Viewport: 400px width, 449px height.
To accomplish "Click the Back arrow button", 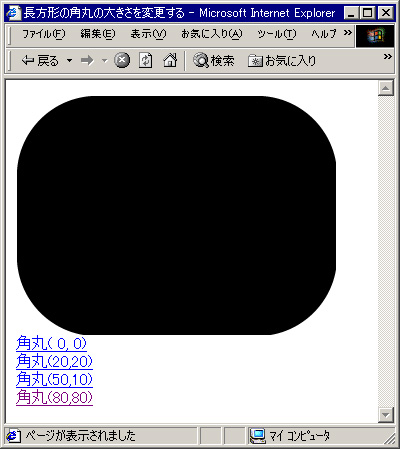I will [x=40, y=61].
